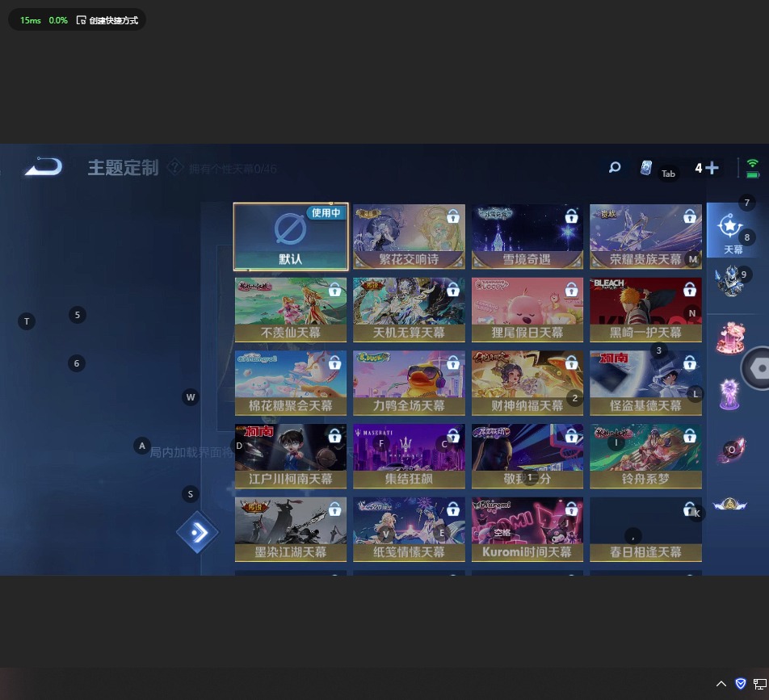Viewport: 769px width, 700px height.
Task: Open the blue card ticket icon
Action: click(645, 168)
